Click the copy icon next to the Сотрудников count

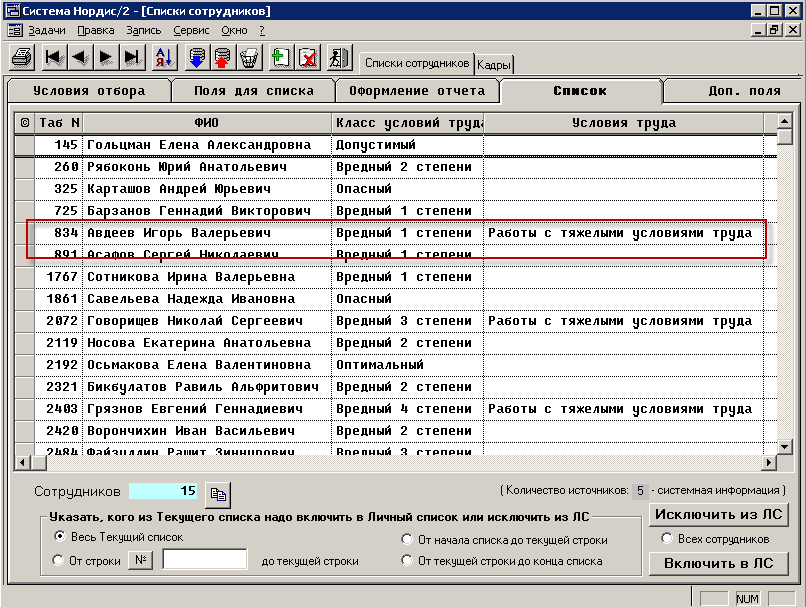tap(217, 493)
